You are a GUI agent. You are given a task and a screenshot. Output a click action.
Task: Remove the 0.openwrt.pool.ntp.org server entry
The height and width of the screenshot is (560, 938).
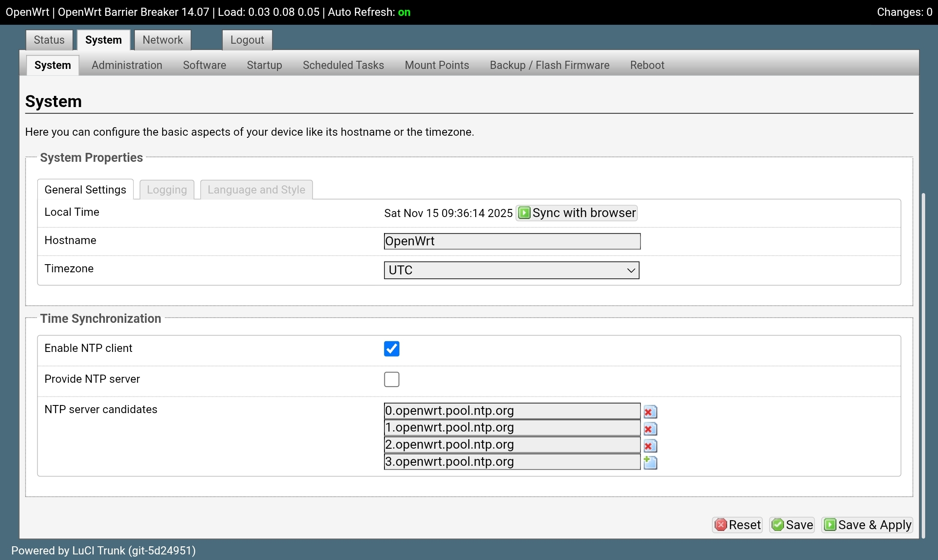click(x=650, y=412)
